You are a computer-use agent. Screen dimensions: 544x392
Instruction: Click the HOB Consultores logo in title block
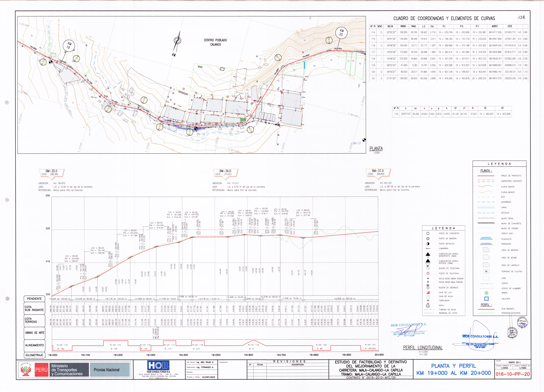[x=158, y=365]
